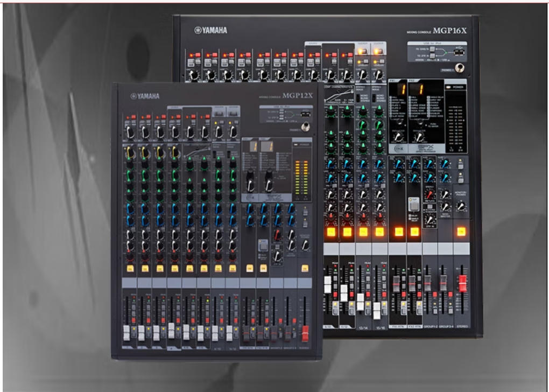Toggle the ON button for MGP12X channel 1

pyautogui.click(x=130, y=269)
